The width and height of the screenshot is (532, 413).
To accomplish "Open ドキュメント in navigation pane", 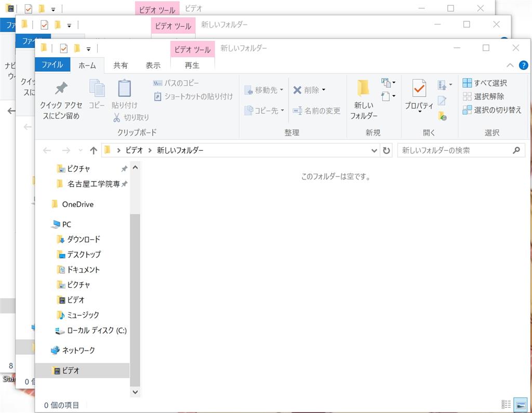I will point(79,269).
